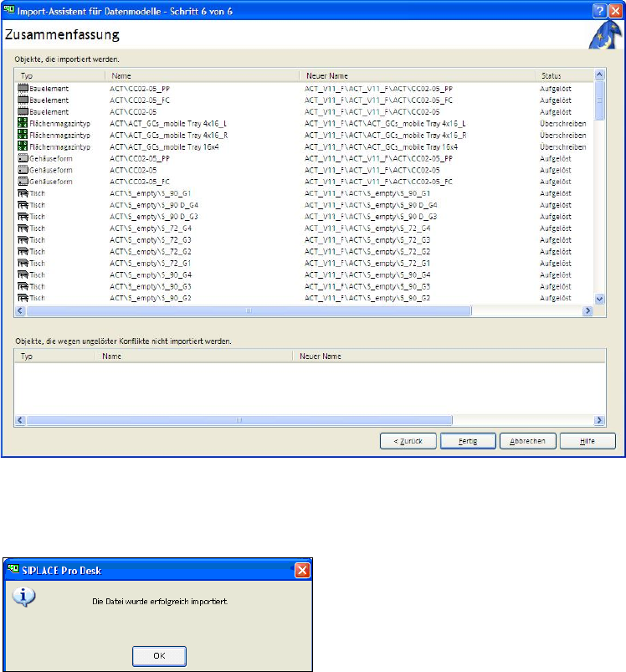Click the Tisch icon for S_90 D_G4
626x672 pixels.
23,204
